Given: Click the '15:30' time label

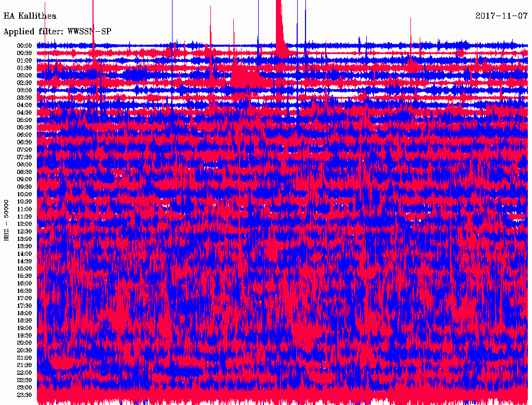Looking at the screenshot, I should click(x=24, y=276).
